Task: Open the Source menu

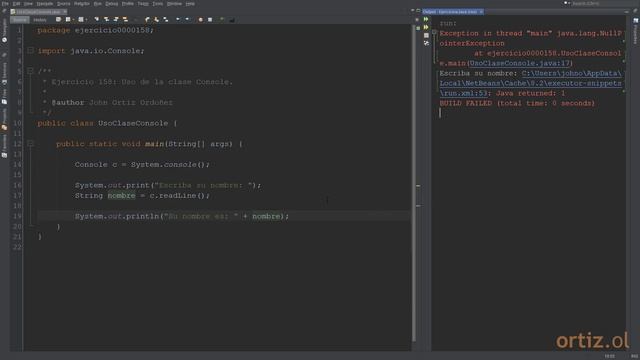Action: click(63, 4)
